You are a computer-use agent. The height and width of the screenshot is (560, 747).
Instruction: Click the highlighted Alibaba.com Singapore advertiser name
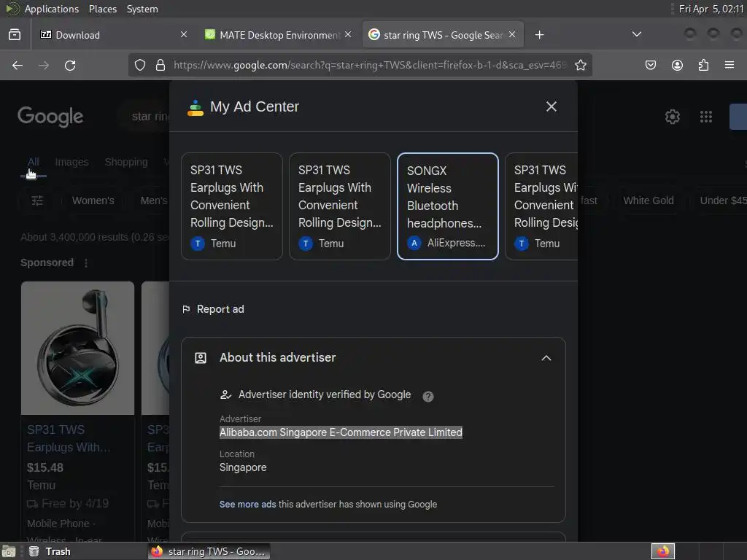pos(341,432)
